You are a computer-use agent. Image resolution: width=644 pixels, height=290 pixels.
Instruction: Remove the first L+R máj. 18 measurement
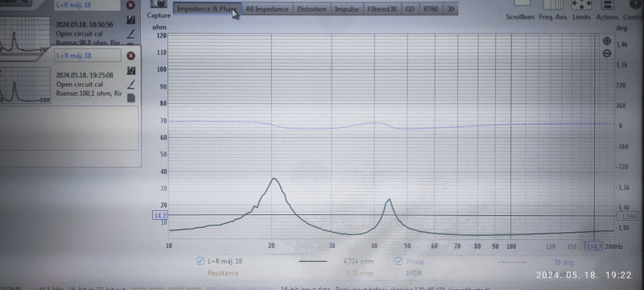tap(130, 5)
